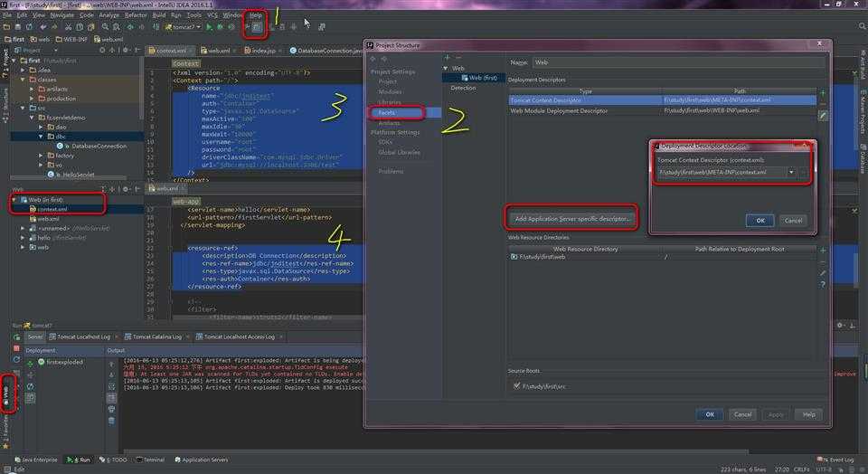The height and width of the screenshot is (474, 868).
Task: Click the browse button in descriptor location dialog
Action: [x=803, y=172]
